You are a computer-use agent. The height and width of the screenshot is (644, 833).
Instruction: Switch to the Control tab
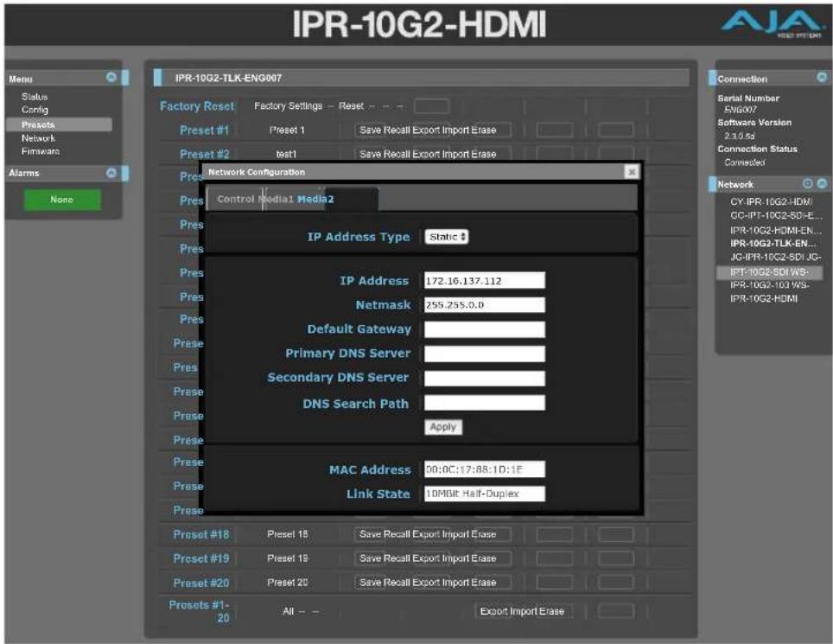(x=235, y=199)
